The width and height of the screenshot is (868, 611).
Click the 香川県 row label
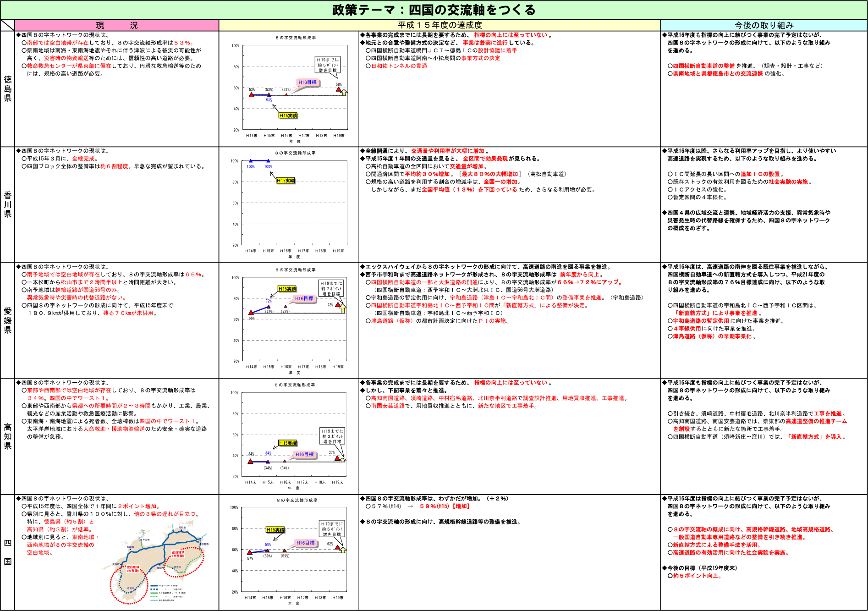click(x=8, y=204)
